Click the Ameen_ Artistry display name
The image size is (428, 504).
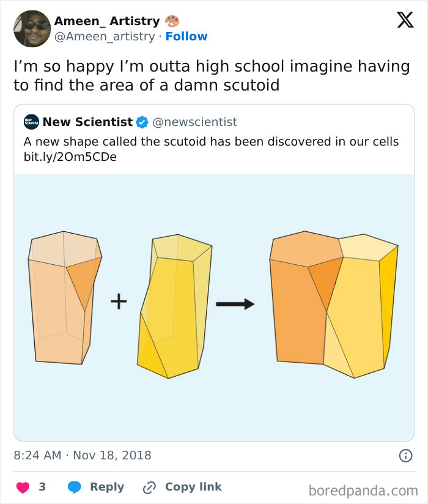pyautogui.click(x=108, y=20)
